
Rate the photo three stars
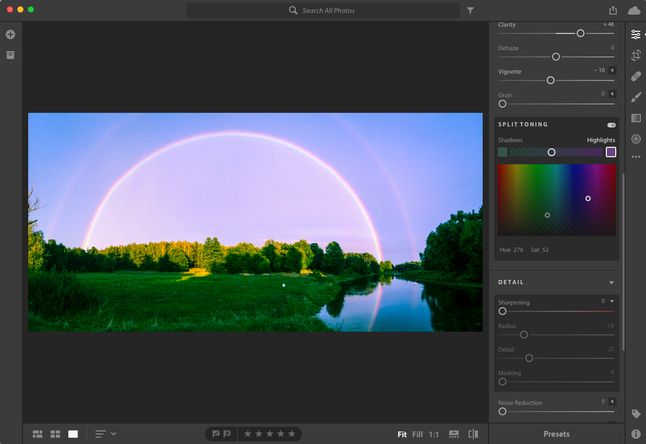[270, 434]
